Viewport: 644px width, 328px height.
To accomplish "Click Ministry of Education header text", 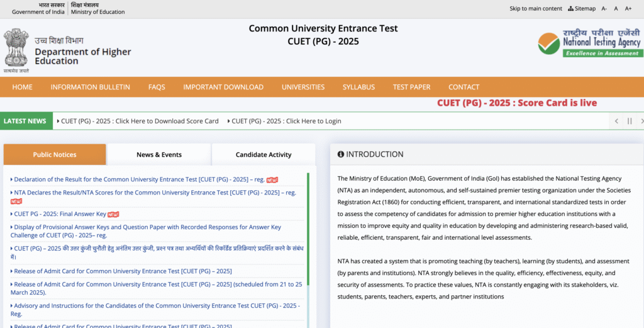I will coord(97,12).
